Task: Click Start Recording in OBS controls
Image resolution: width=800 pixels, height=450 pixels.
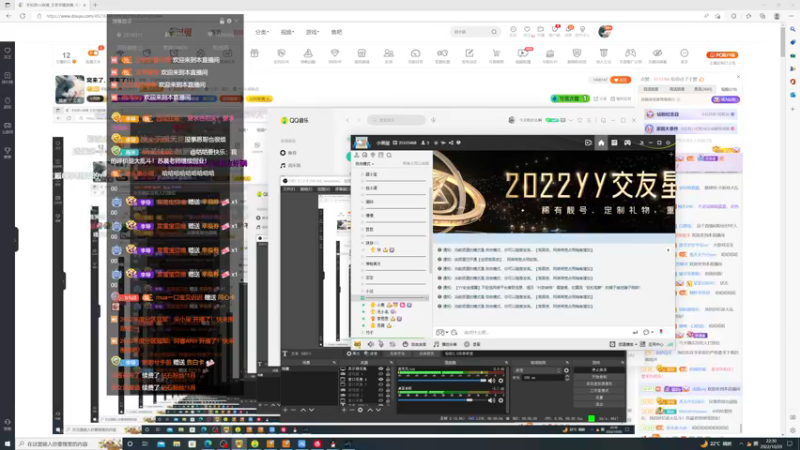Action: 599,377
